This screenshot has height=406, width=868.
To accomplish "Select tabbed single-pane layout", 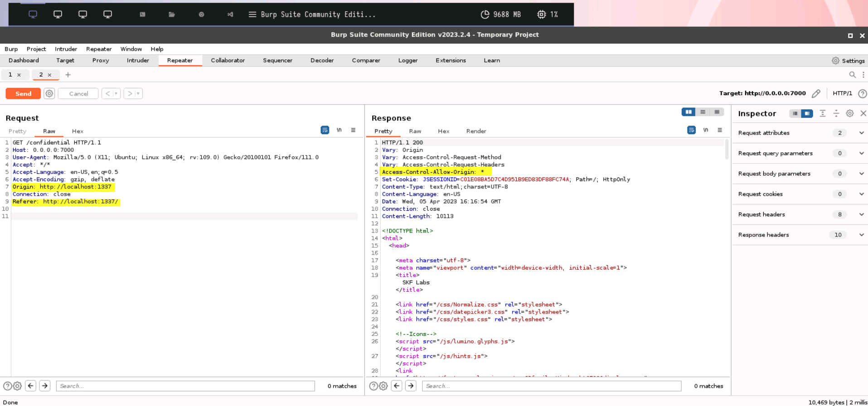I will 717,112.
